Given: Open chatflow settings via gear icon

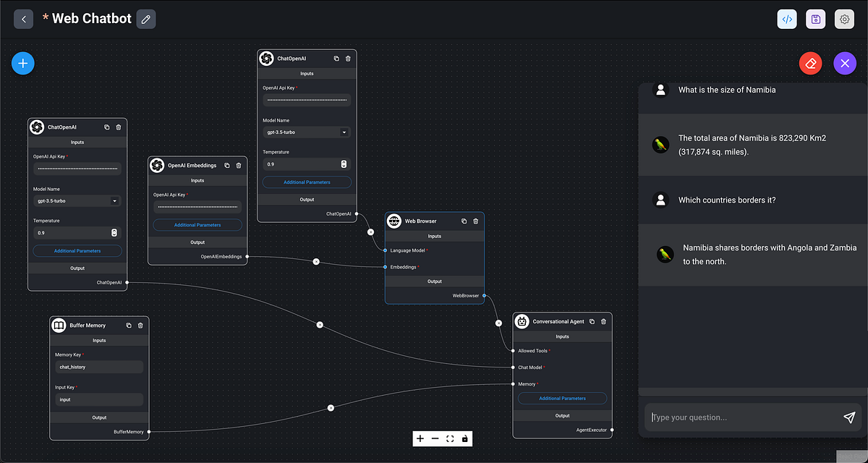Looking at the screenshot, I should (844, 19).
